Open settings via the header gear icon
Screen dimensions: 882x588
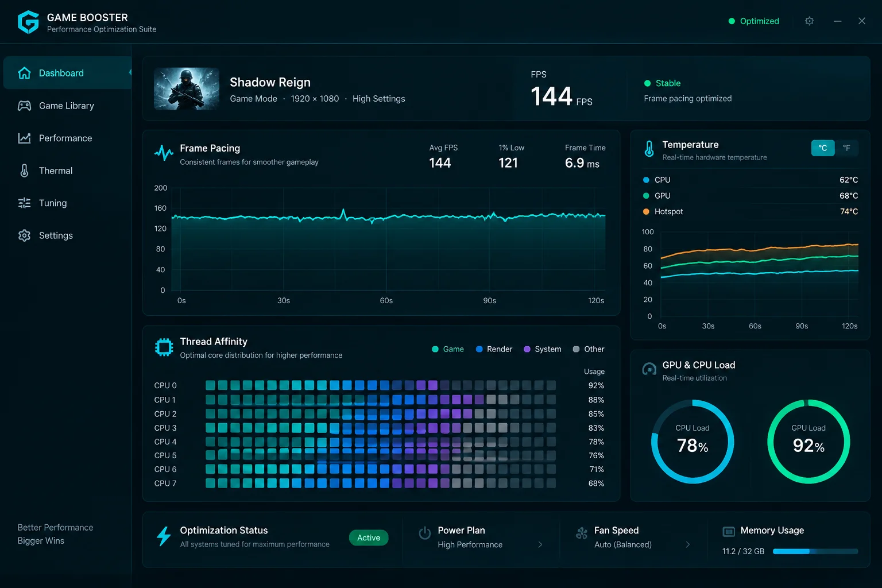pyautogui.click(x=809, y=21)
